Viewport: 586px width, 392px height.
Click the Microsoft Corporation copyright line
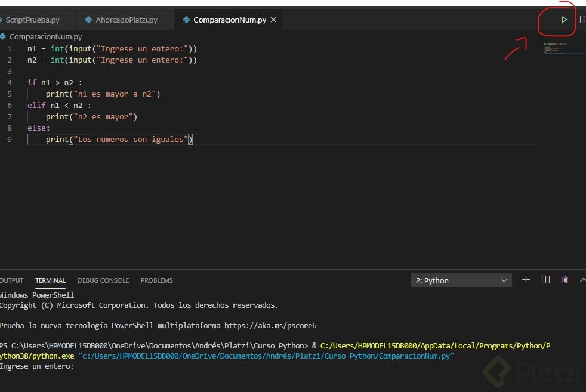pos(139,305)
